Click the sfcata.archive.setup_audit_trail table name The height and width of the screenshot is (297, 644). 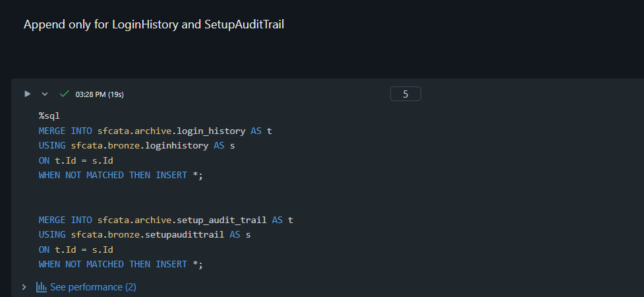coord(182,220)
